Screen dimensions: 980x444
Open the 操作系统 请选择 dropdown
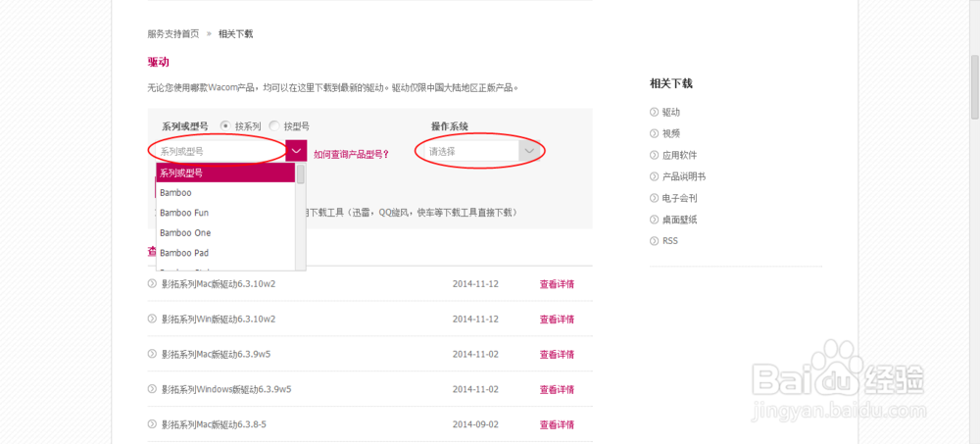coord(480,151)
